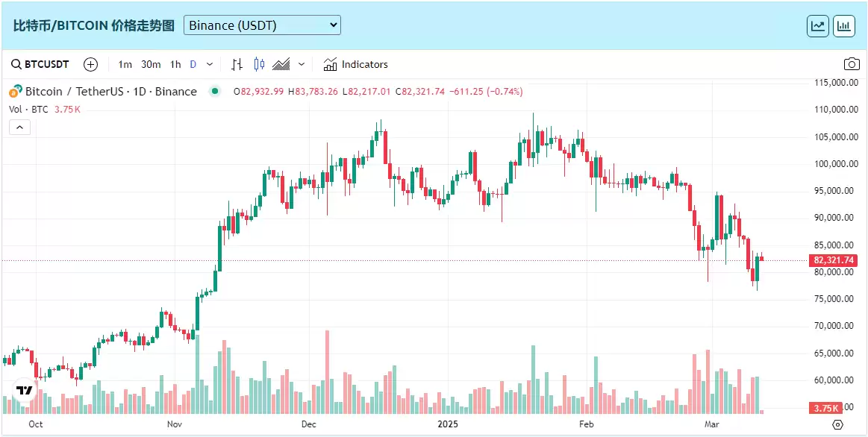Collapse the indicator legend with chevron
Image resolution: width=868 pixels, height=437 pixels.
19,128
